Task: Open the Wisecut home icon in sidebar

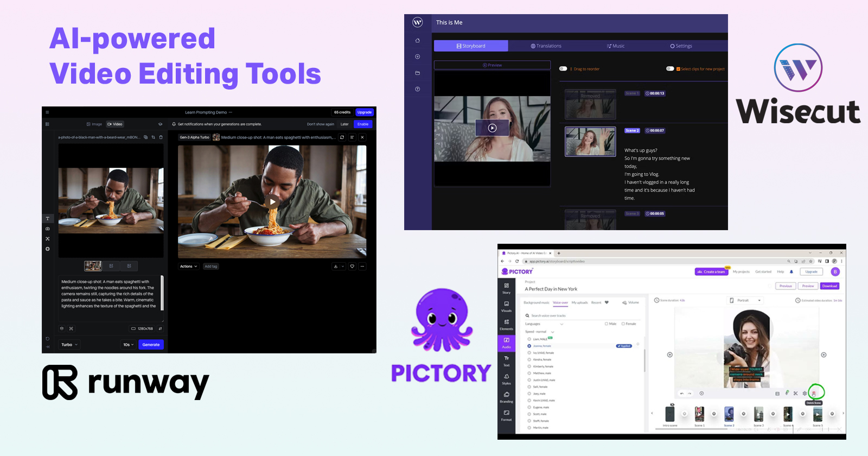Action: 417,41
